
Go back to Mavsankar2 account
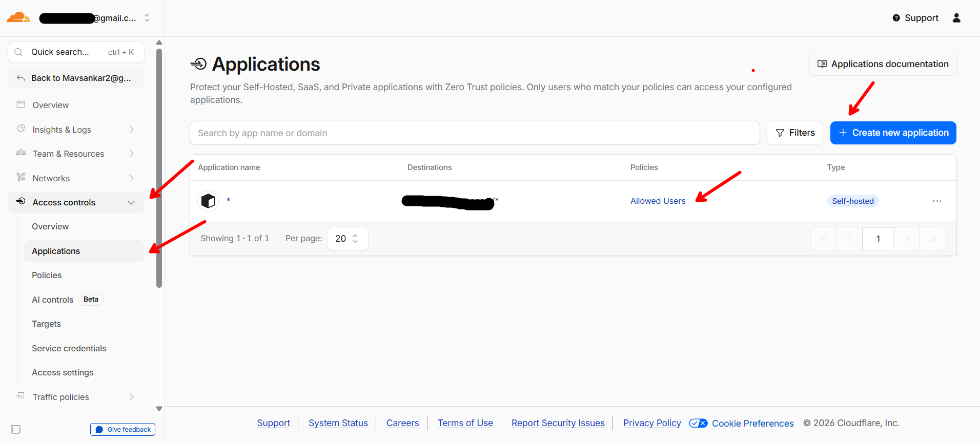(76, 78)
